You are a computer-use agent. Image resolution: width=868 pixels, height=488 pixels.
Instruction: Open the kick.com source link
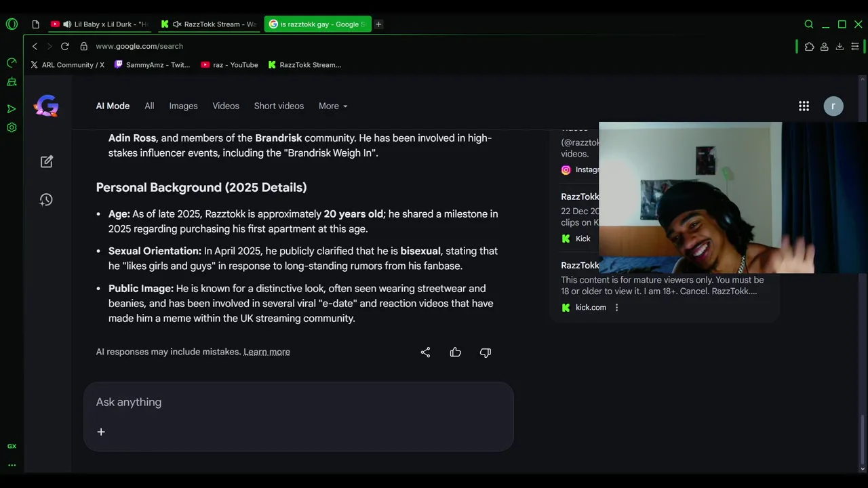tap(584, 307)
